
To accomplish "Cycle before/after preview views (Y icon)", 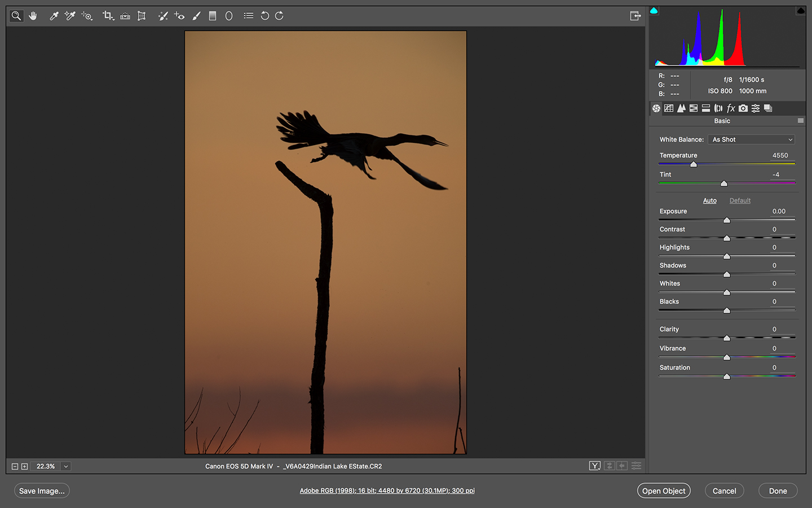I will 595,466.
